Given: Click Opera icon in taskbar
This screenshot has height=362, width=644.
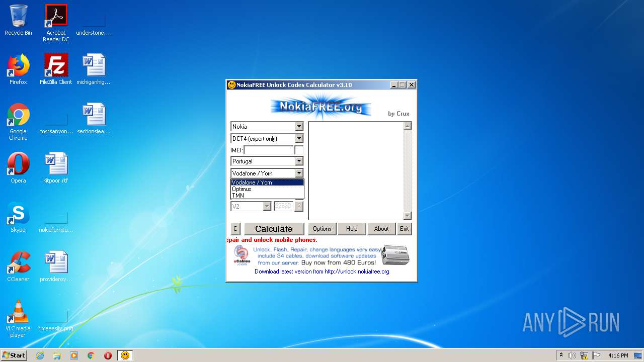Looking at the screenshot, I should tap(108, 355).
